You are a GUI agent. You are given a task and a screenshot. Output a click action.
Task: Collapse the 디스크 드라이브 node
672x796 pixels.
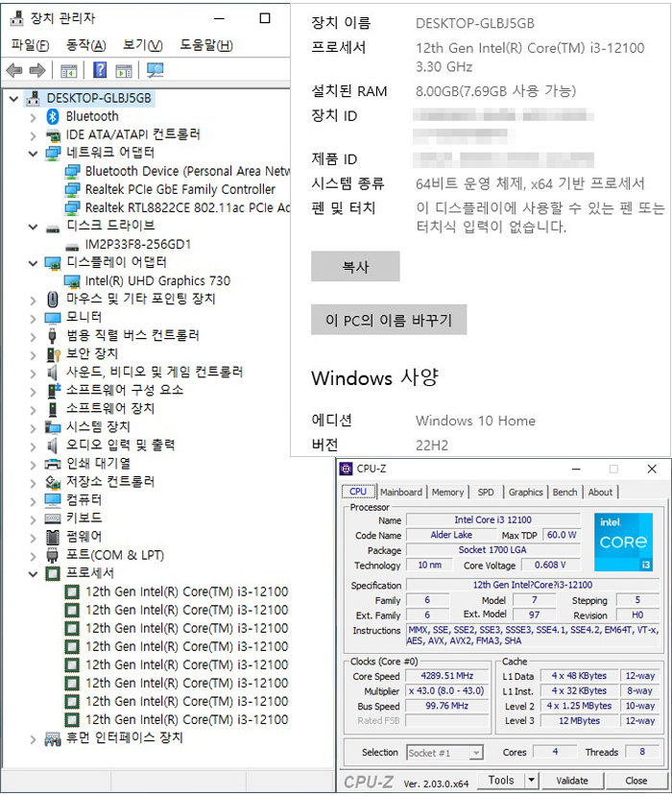(x=33, y=227)
